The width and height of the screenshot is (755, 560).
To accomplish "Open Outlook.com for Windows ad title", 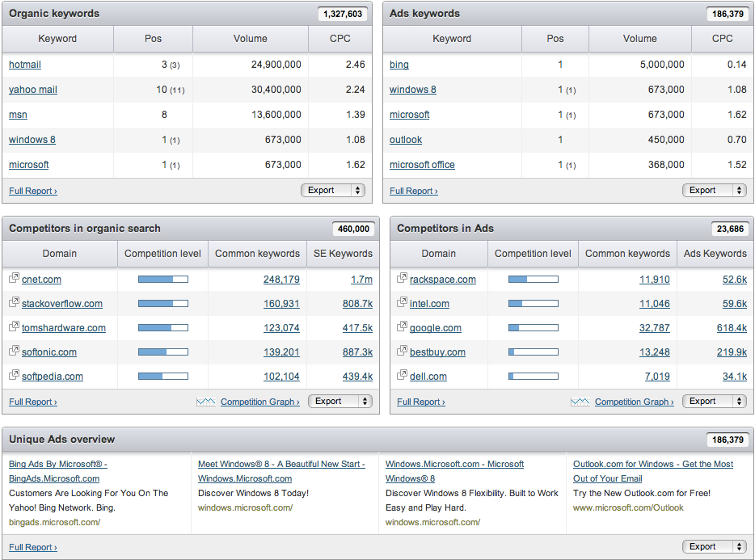I will point(653,471).
